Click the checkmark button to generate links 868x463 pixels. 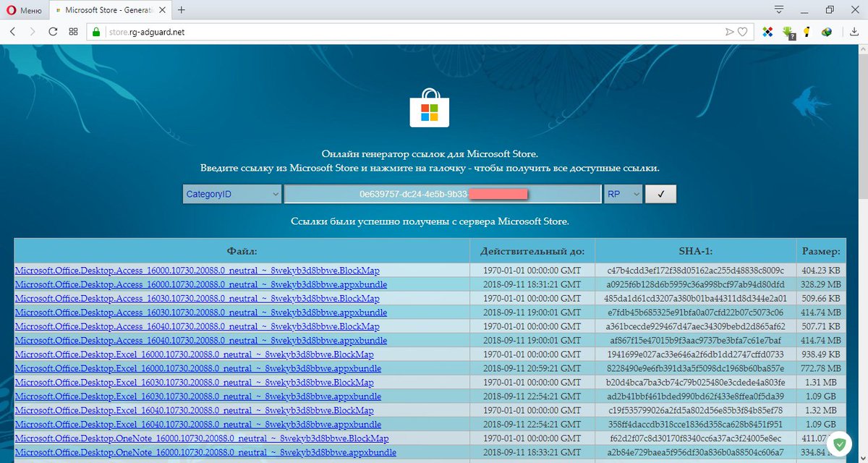pyautogui.click(x=660, y=194)
